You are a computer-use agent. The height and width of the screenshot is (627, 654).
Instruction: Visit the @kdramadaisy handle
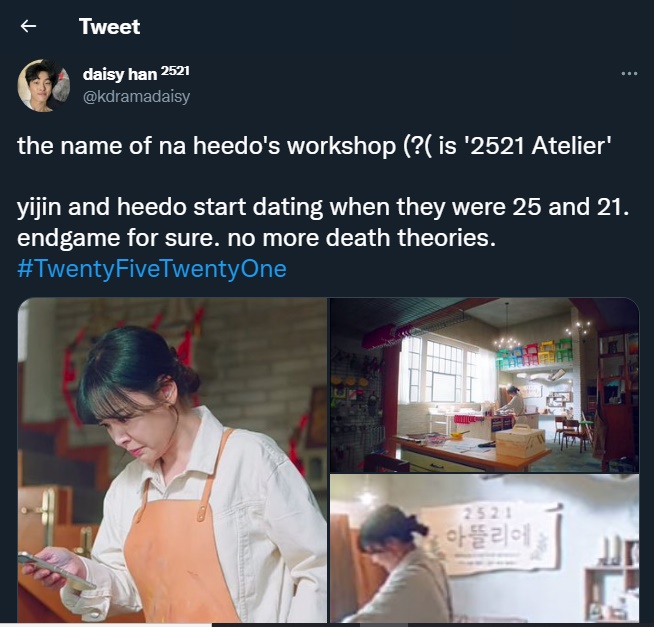136,96
